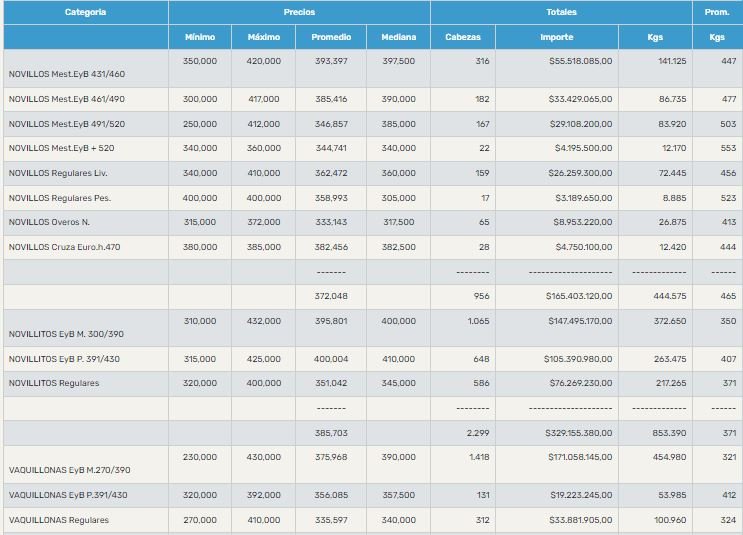Select the Promedio column header

(331, 37)
